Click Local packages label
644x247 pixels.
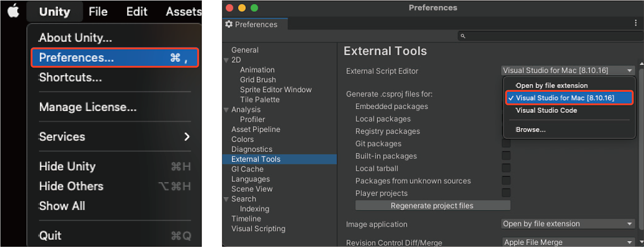(383, 119)
